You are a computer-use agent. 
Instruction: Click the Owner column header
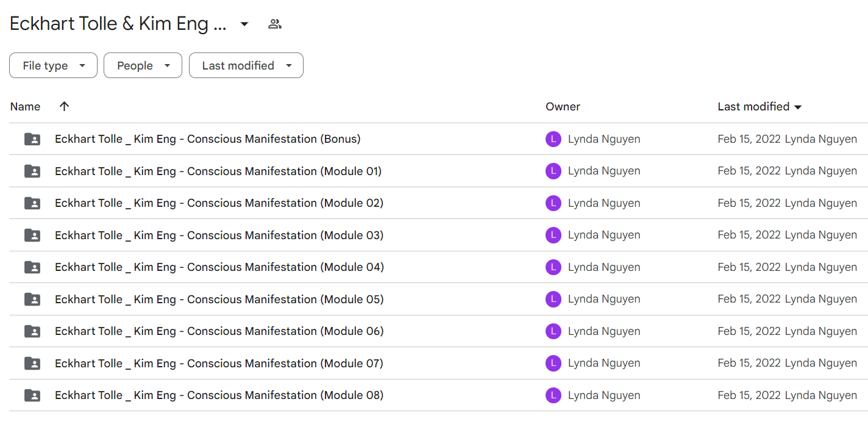coord(563,107)
